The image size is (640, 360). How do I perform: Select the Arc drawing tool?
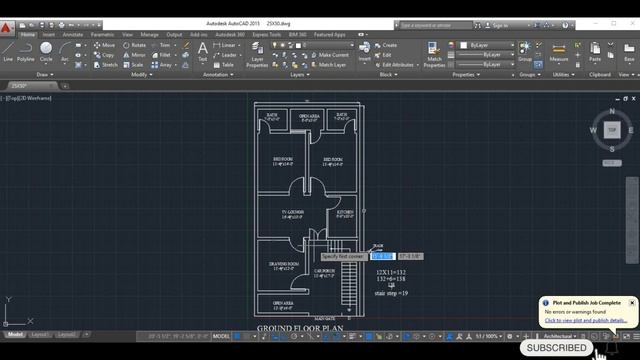click(x=64, y=52)
